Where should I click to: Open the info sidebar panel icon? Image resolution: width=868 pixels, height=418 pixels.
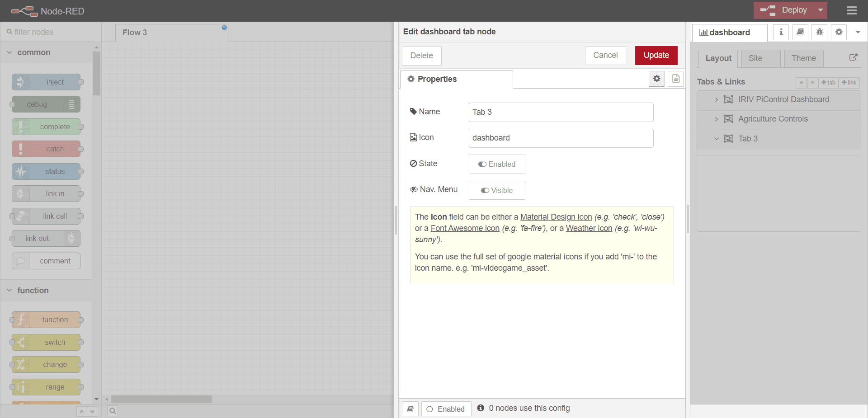pos(781,32)
